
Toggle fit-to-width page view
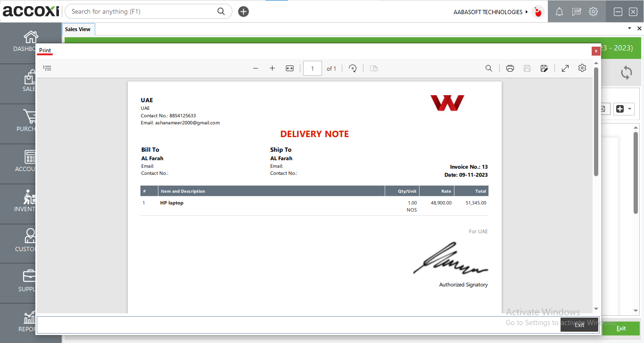click(289, 68)
